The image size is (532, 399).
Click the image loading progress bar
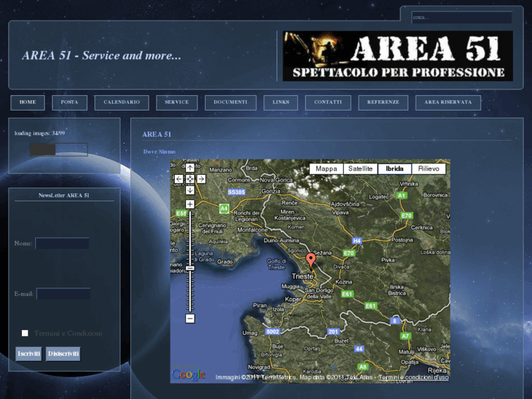coord(59,149)
